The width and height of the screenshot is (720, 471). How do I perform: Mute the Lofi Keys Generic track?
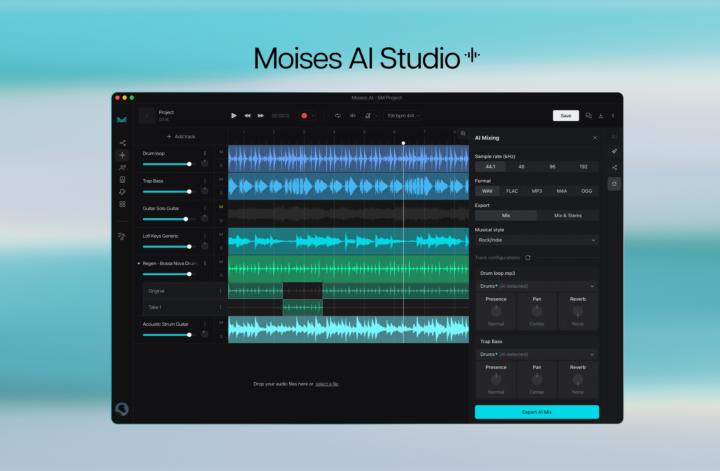click(221, 235)
